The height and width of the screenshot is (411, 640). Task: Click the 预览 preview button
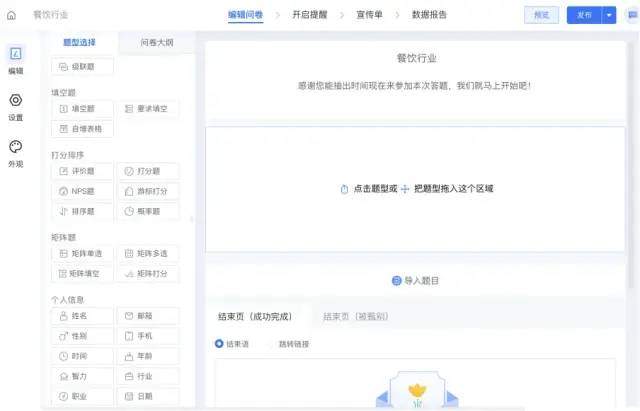pyautogui.click(x=541, y=15)
